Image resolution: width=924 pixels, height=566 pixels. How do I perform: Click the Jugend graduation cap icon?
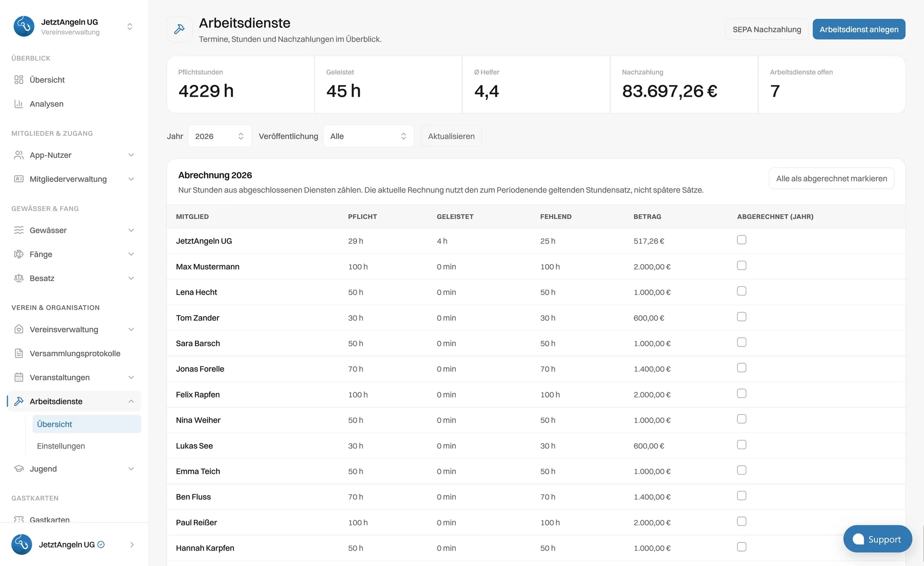click(x=19, y=469)
